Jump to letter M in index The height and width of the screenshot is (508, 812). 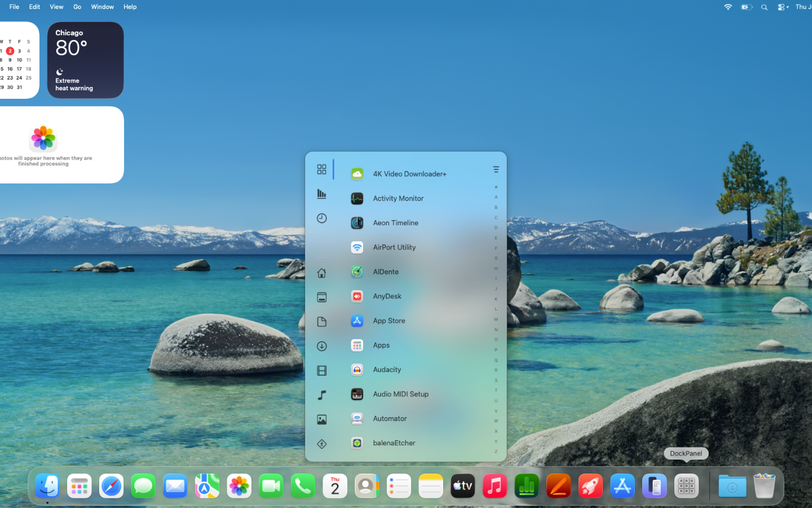coord(496,319)
